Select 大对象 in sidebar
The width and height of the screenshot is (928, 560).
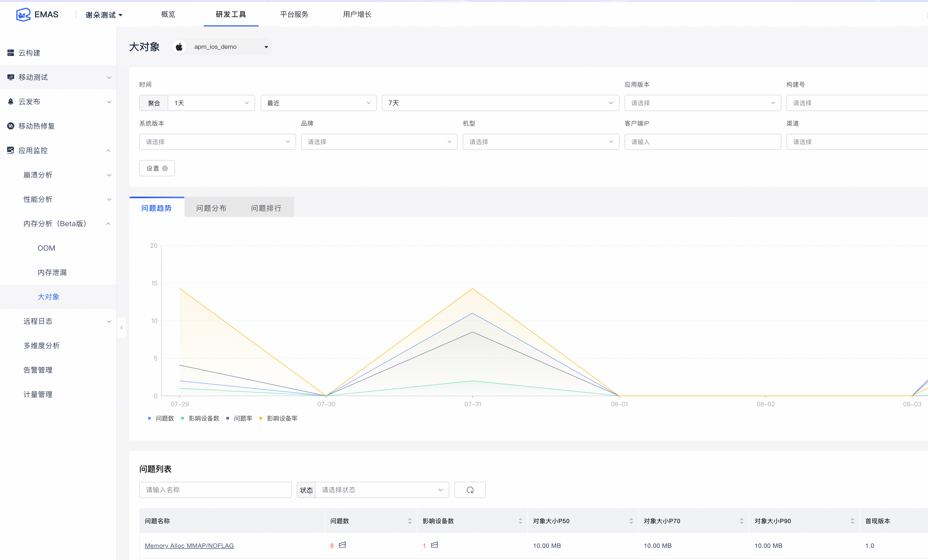[x=49, y=297]
